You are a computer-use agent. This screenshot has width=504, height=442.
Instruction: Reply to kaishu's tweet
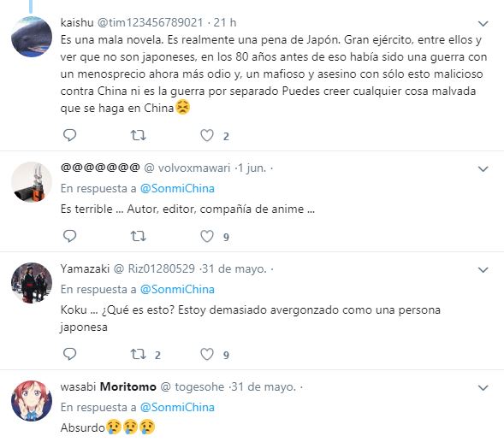tap(69, 135)
